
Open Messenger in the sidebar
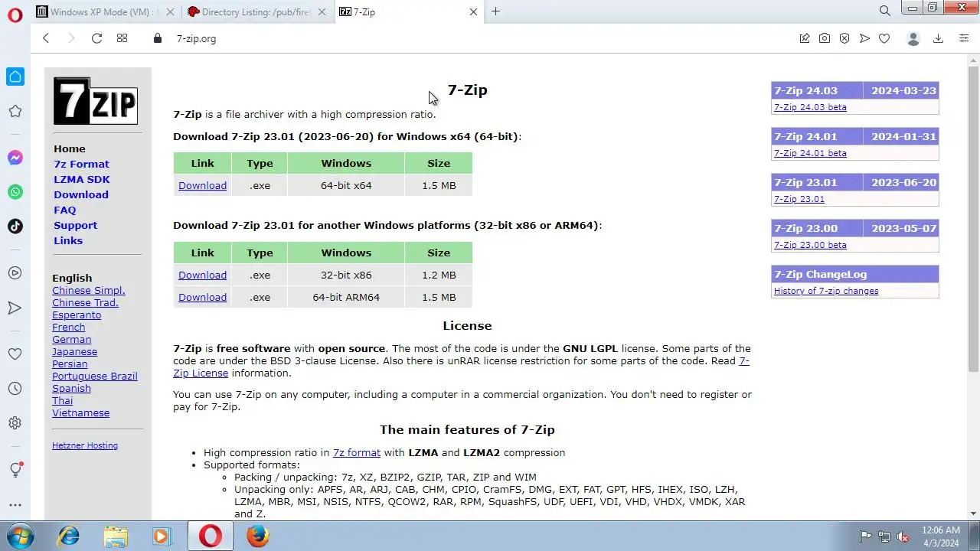[x=15, y=158]
